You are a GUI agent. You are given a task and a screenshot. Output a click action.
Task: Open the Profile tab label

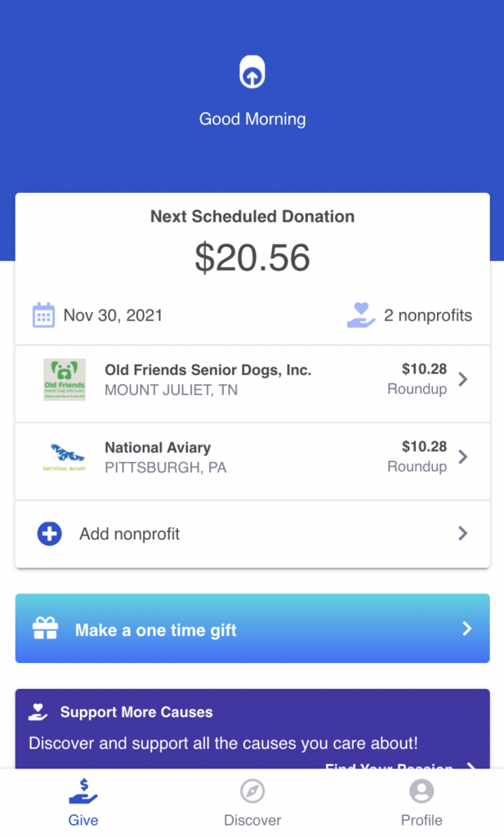[x=421, y=820]
